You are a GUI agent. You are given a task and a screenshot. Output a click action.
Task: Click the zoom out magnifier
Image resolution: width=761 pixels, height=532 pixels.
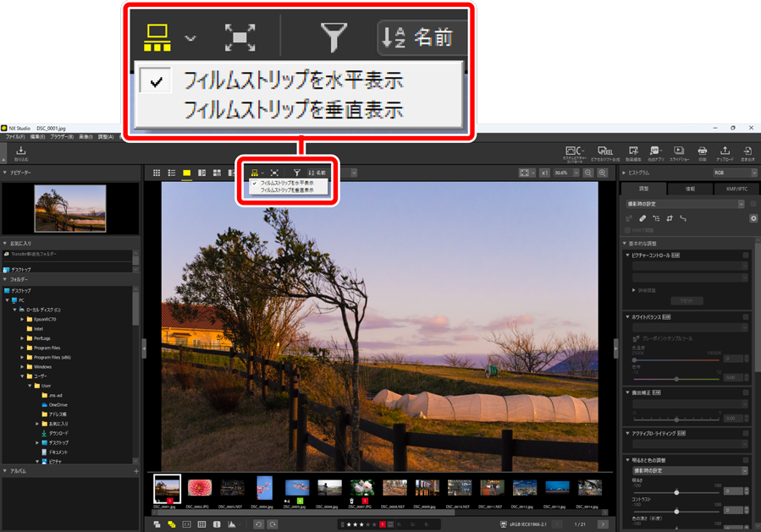(588, 173)
